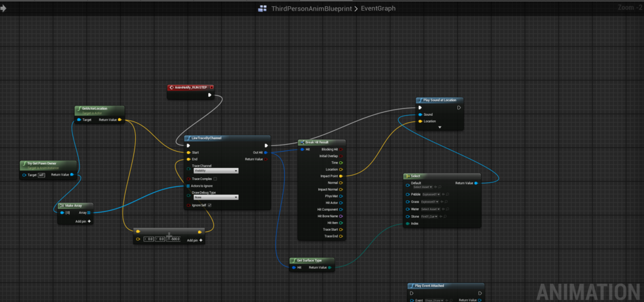Click the Get Surface Type Hit input pin
Viewport: 644px width, 302px height.
tap(294, 267)
